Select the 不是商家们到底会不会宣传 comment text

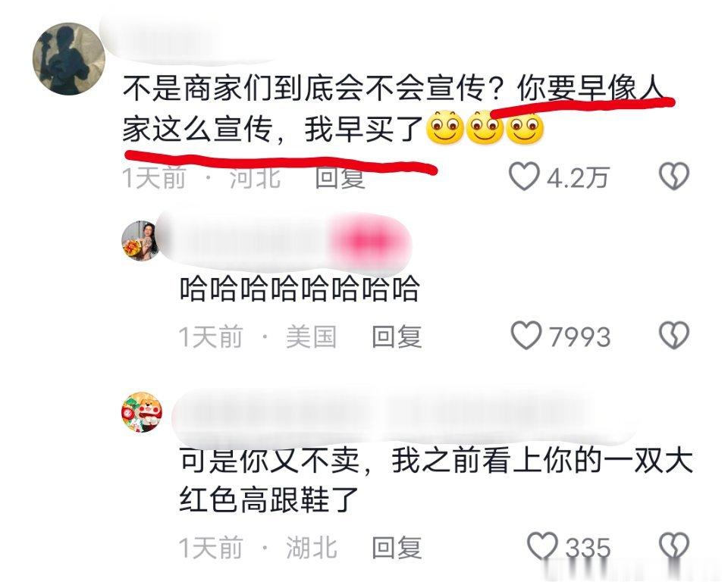(393, 109)
